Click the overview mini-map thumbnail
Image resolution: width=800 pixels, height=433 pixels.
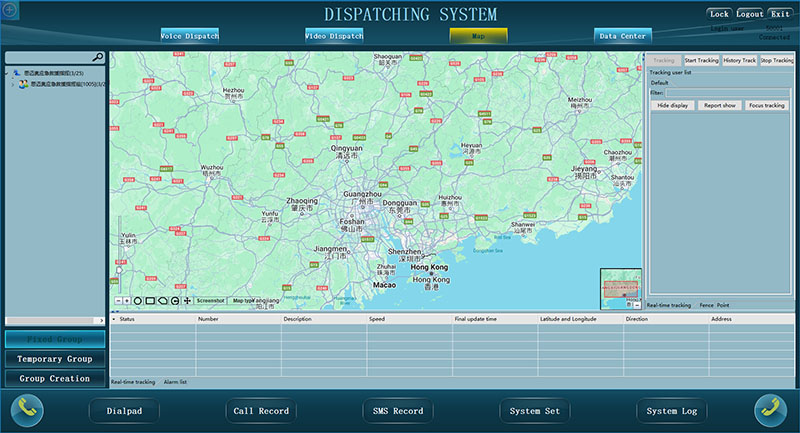pos(621,289)
